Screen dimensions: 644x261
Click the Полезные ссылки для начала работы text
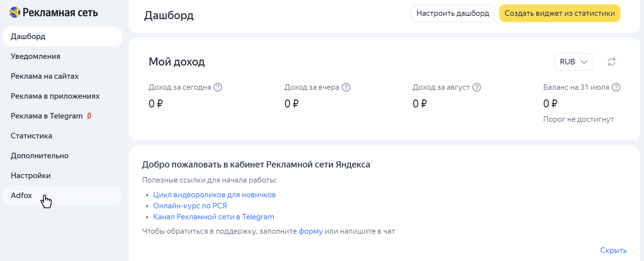click(209, 180)
